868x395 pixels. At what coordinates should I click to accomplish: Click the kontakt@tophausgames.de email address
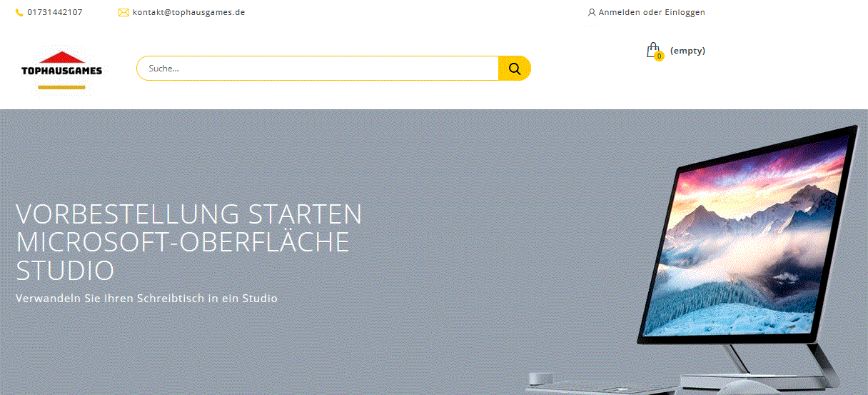(x=189, y=12)
